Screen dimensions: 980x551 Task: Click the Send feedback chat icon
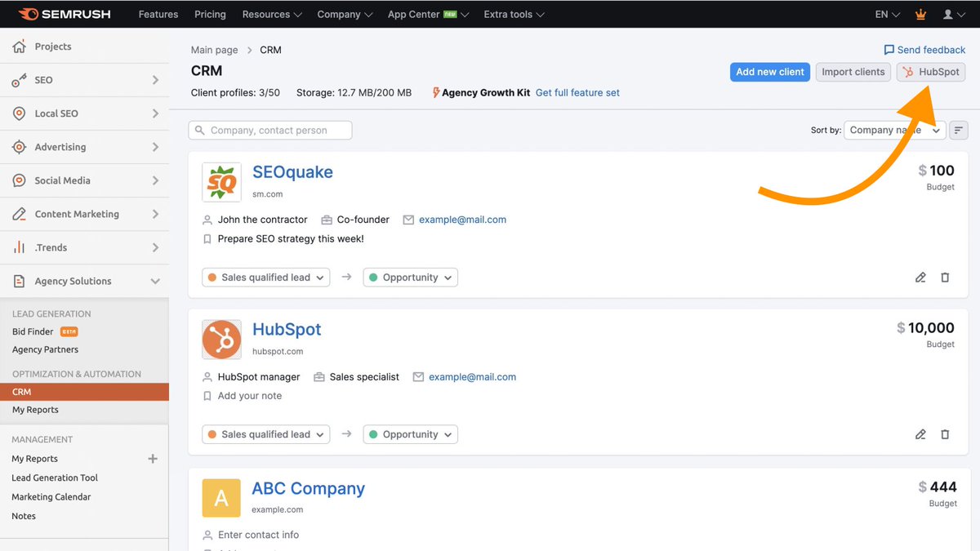889,50
